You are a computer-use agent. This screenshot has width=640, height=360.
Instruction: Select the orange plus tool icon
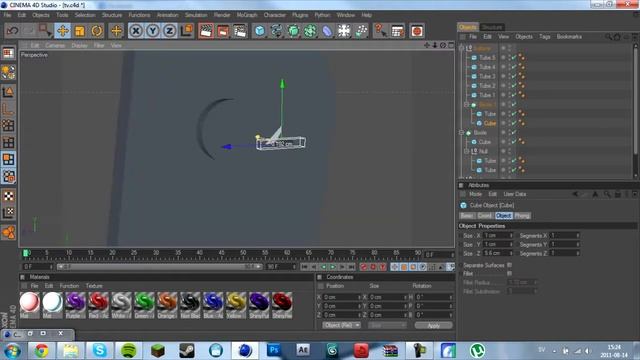116,31
